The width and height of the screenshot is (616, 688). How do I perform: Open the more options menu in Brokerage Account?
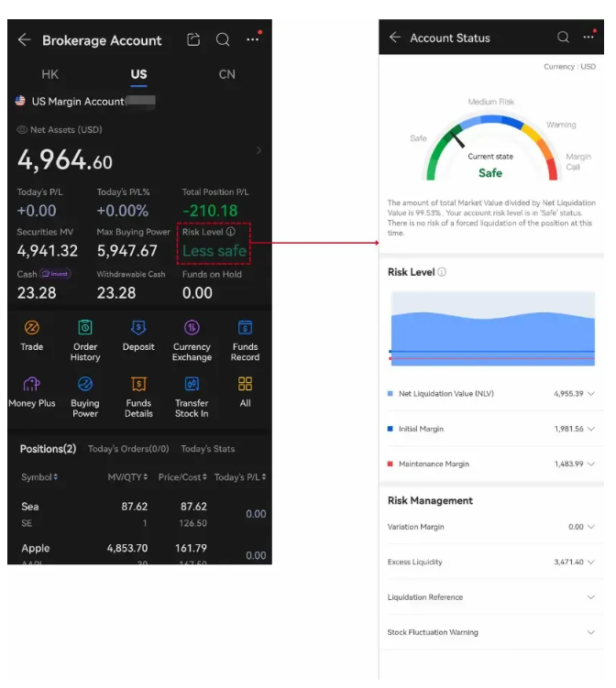[x=253, y=38]
